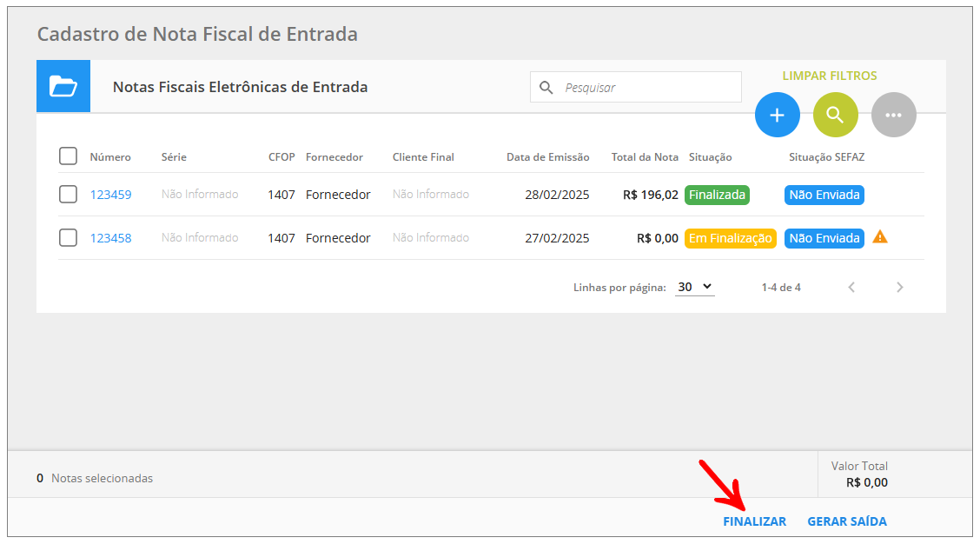
Task: Click the green Finalizada status badge
Action: pos(717,195)
